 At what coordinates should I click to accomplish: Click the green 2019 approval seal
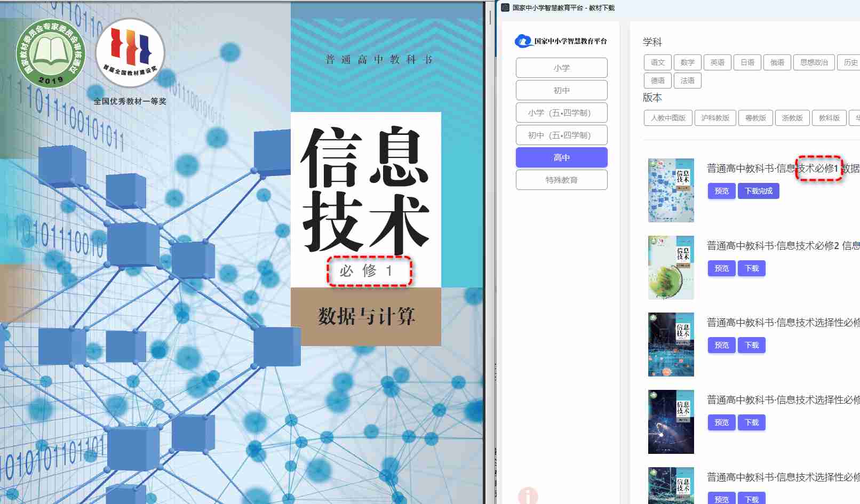pyautogui.click(x=51, y=54)
